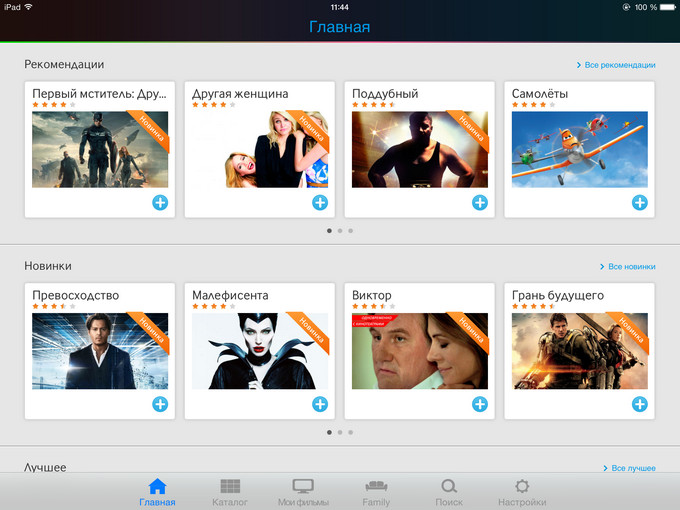Open the Самолёты poster thumbnail
The width and height of the screenshot is (680, 510).
click(x=580, y=150)
